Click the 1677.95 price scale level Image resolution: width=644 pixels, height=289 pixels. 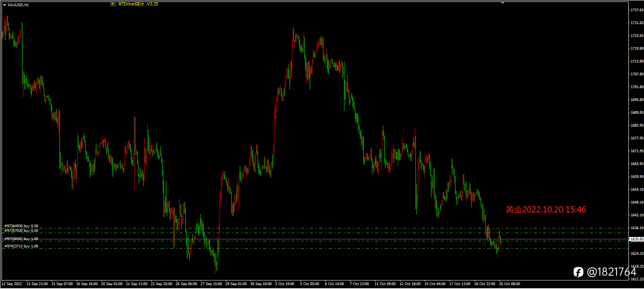[x=637, y=138]
